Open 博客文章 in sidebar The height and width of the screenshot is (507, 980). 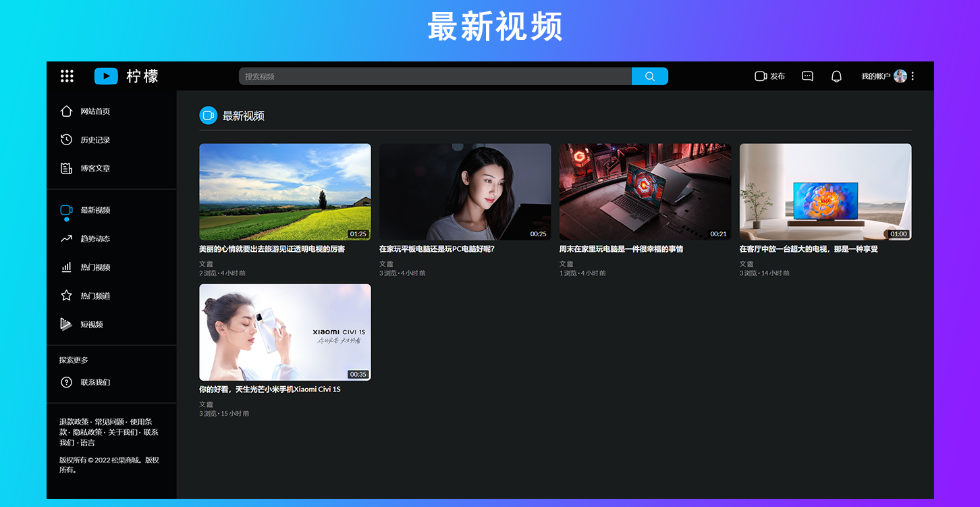[95, 169]
